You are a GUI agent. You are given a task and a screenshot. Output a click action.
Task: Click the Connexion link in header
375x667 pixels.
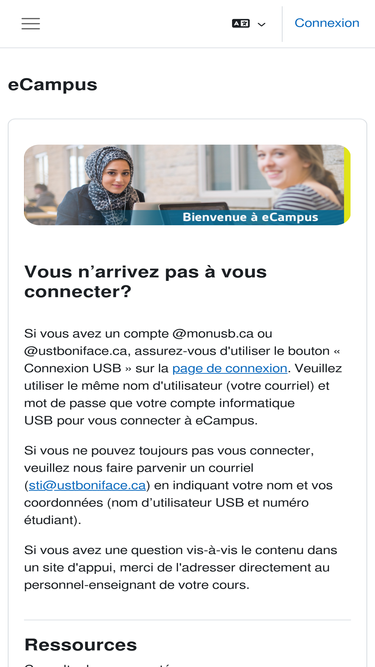(327, 23)
